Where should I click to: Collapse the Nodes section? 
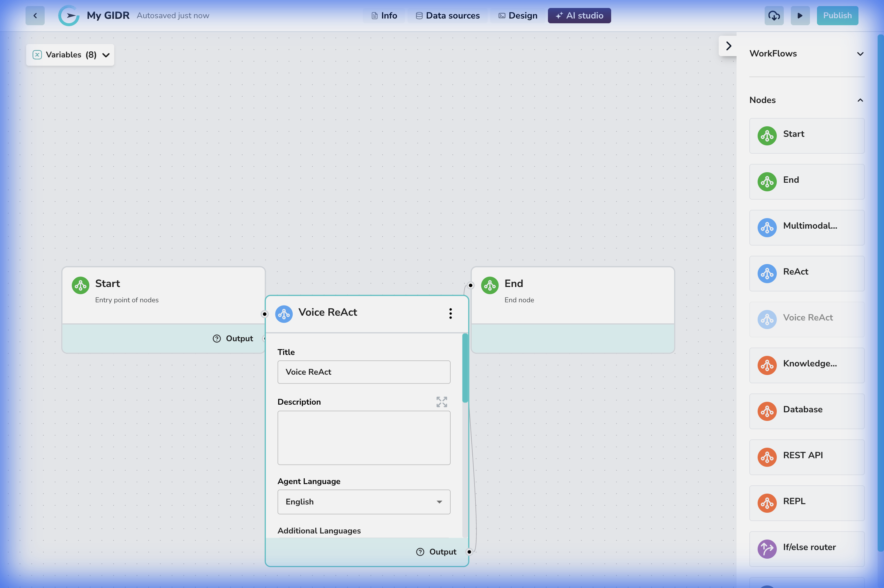tap(860, 100)
